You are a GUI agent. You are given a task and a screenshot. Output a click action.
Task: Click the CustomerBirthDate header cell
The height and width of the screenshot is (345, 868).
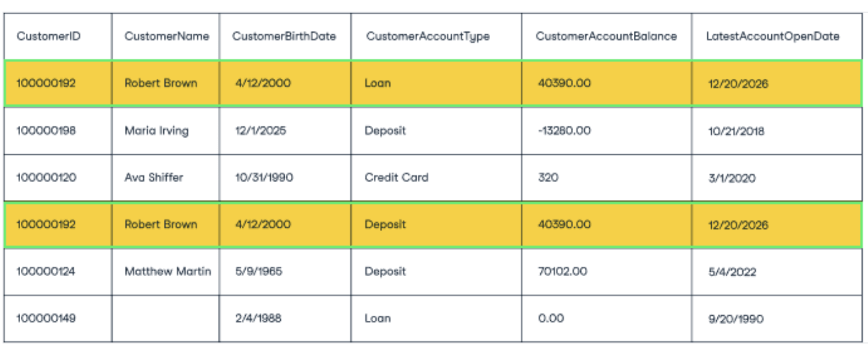[x=285, y=36]
